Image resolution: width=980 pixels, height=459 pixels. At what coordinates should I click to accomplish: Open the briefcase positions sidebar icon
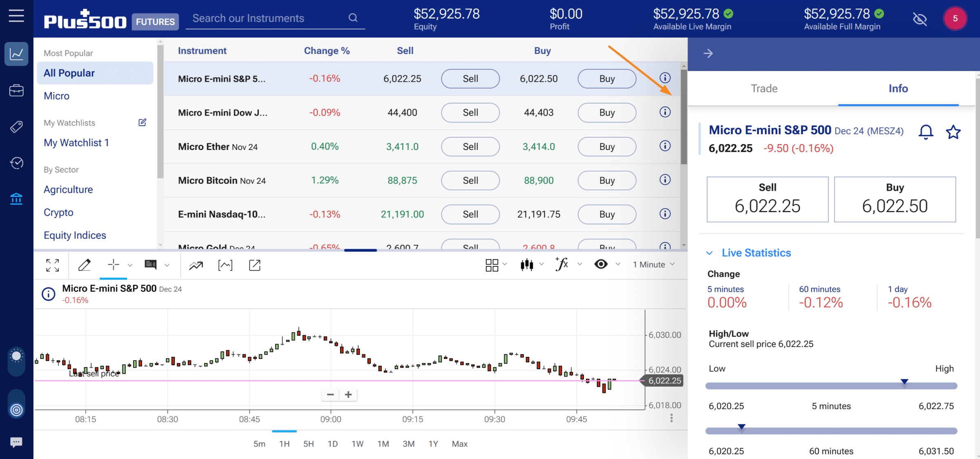pyautogui.click(x=16, y=90)
